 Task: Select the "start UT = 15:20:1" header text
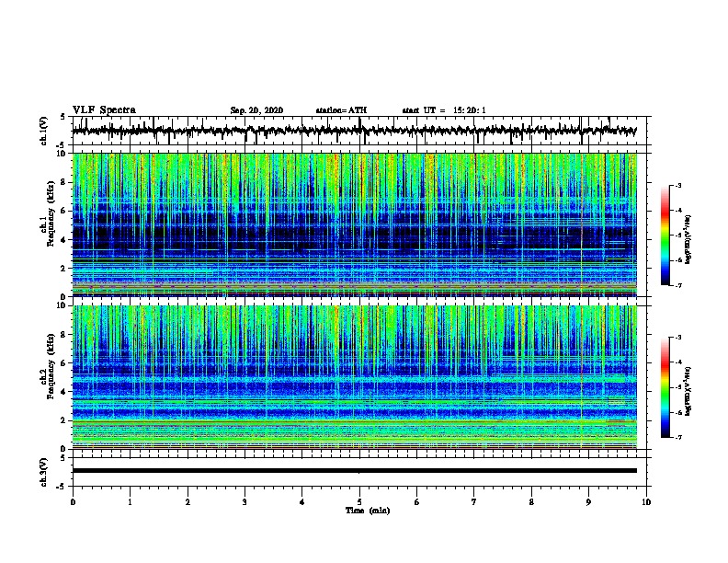tap(444, 110)
